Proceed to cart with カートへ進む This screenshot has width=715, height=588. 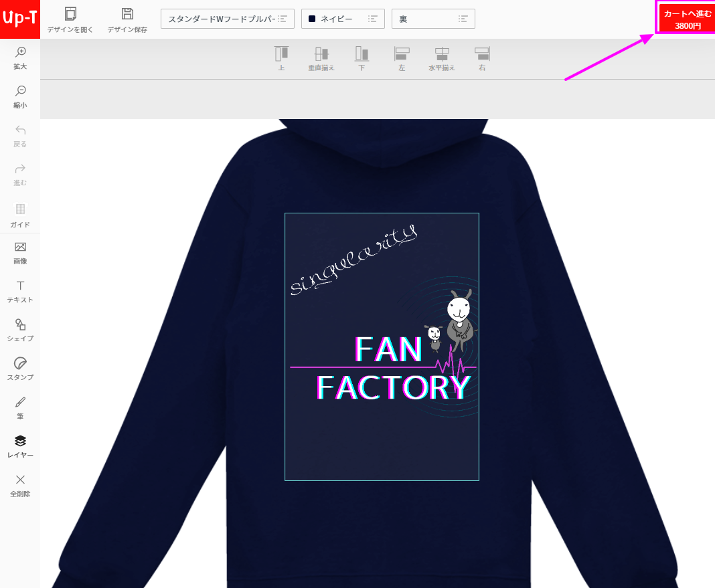[x=685, y=17]
